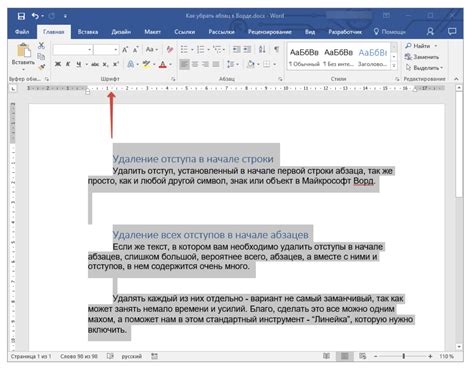Switch to Read Mode view in the status bar
Screen dimensions: 474x370
[x=326, y=356]
